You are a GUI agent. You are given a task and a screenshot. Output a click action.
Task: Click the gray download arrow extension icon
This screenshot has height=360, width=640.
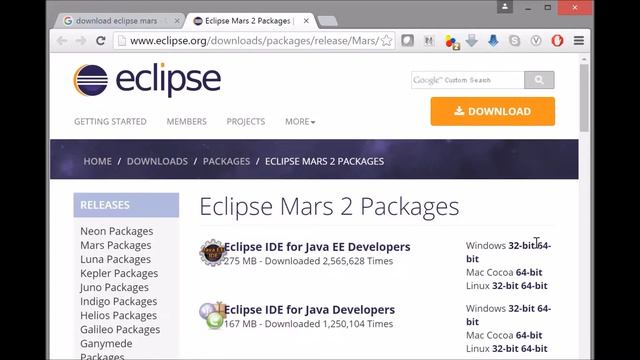(472, 41)
